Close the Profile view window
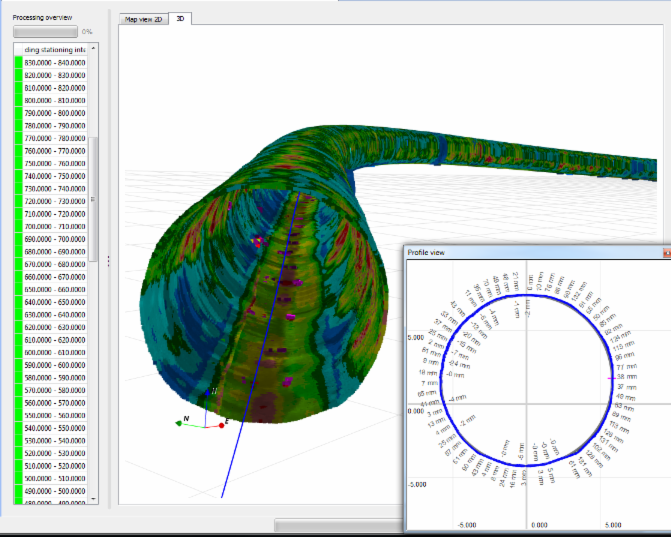 pyautogui.click(x=666, y=253)
